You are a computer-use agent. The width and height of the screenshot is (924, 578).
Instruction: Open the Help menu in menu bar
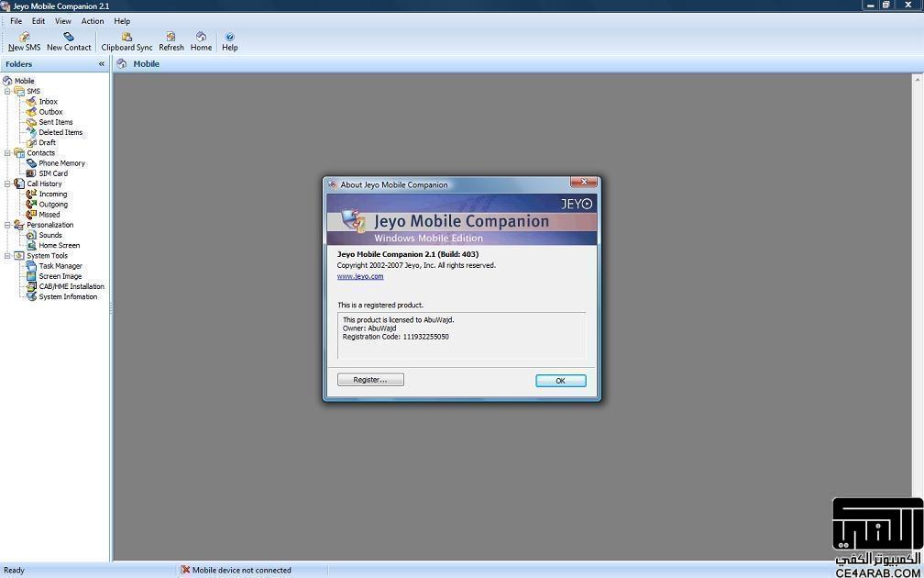122,21
